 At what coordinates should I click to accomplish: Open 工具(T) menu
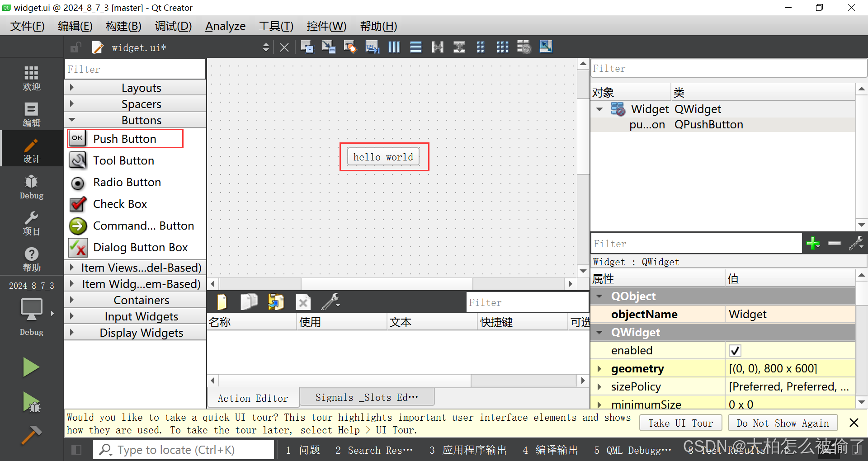[276, 26]
